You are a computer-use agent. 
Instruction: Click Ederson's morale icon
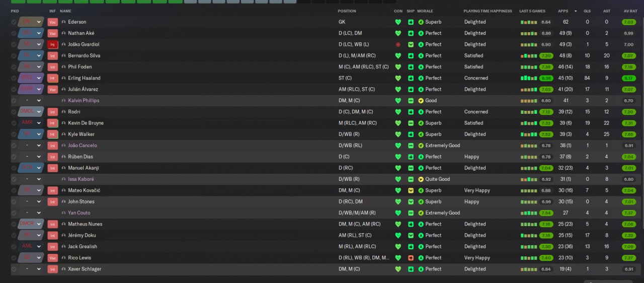click(x=421, y=22)
